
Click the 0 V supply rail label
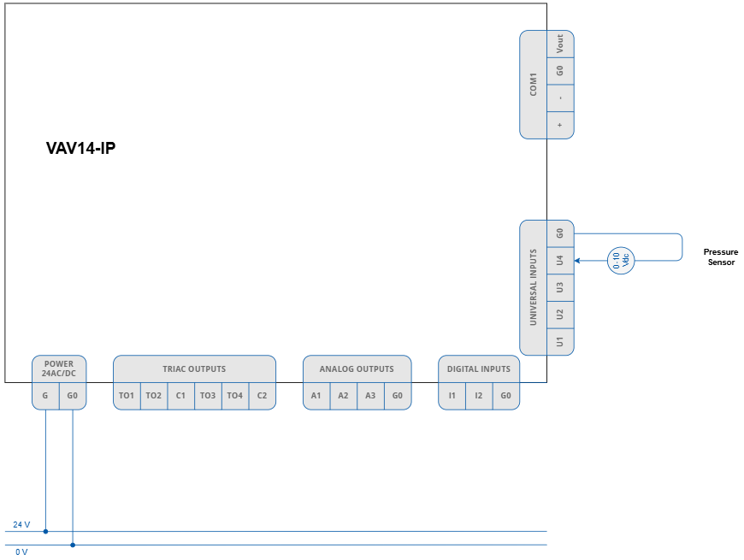click(21, 552)
